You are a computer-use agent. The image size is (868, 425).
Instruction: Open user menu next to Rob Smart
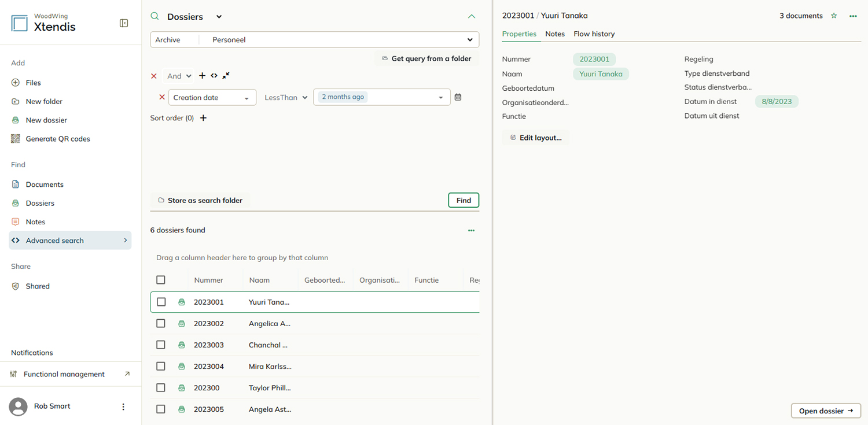[x=123, y=406]
